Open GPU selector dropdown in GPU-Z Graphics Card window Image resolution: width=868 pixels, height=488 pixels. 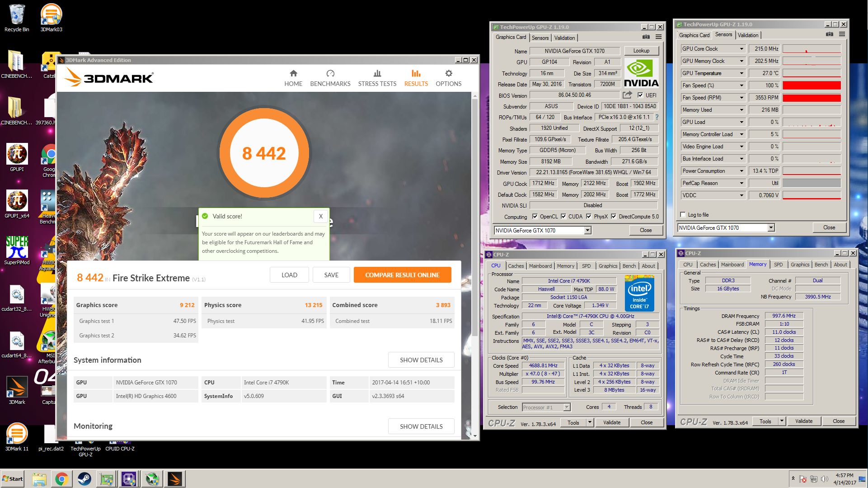[587, 231]
